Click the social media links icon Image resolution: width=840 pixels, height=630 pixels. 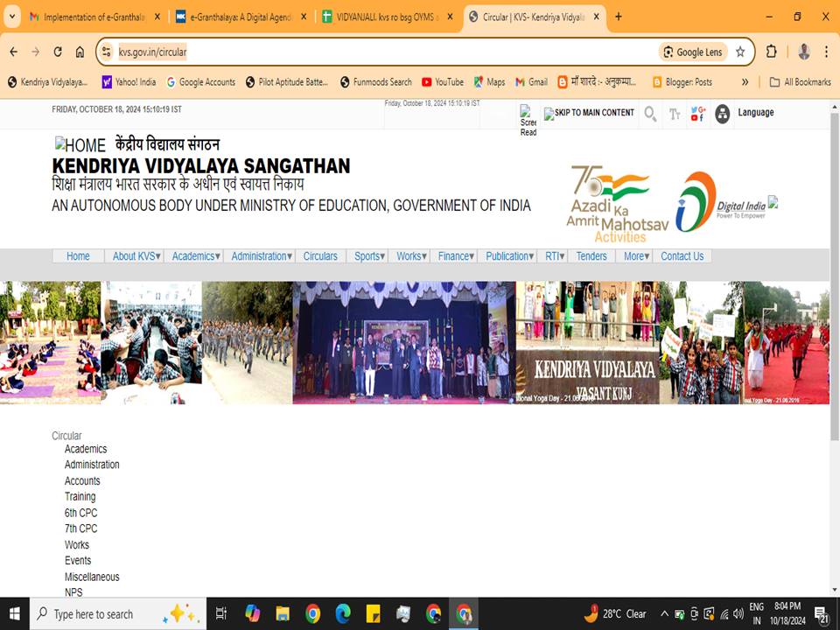click(x=697, y=114)
